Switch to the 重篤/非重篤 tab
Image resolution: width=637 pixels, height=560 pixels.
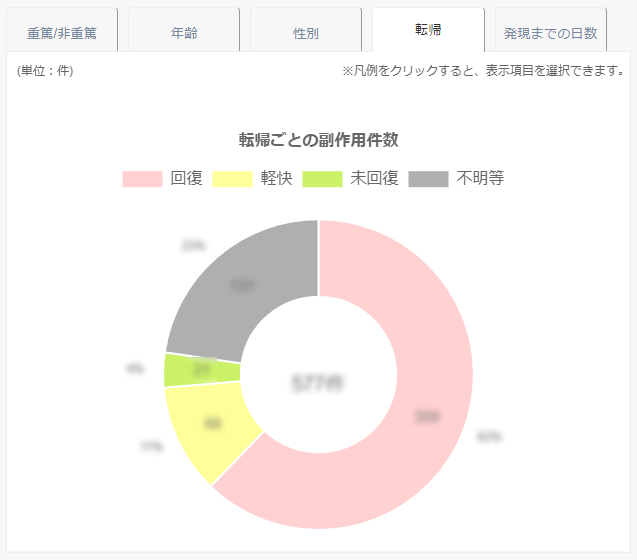(x=62, y=32)
